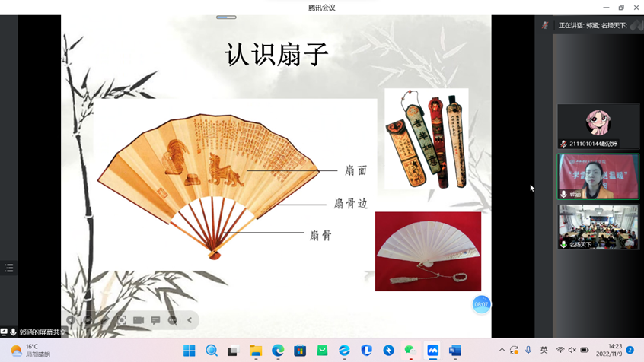644x362 pixels.
Task: Select the 名扬天下 classroom video tile
Action: (x=598, y=227)
